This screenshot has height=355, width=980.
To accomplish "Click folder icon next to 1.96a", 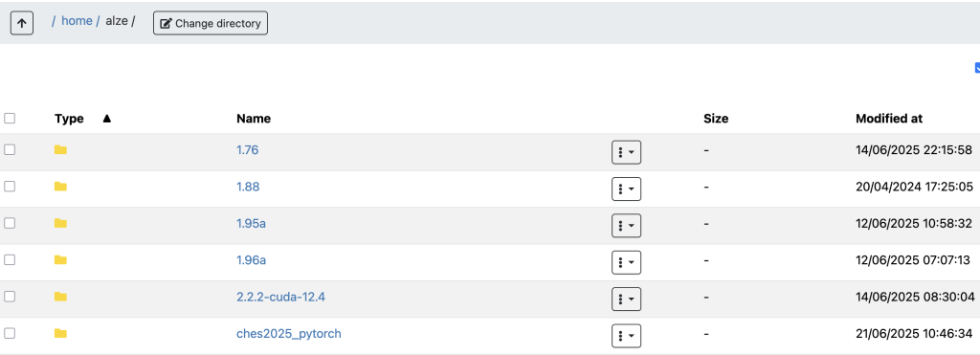I will point(60,260).
